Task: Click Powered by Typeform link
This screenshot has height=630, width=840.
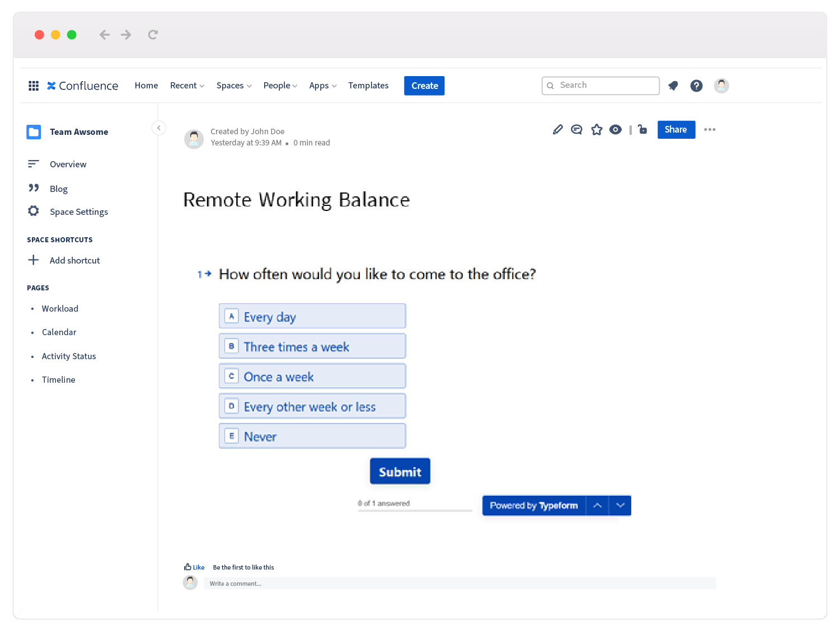Action: click(x=534, y=506)
